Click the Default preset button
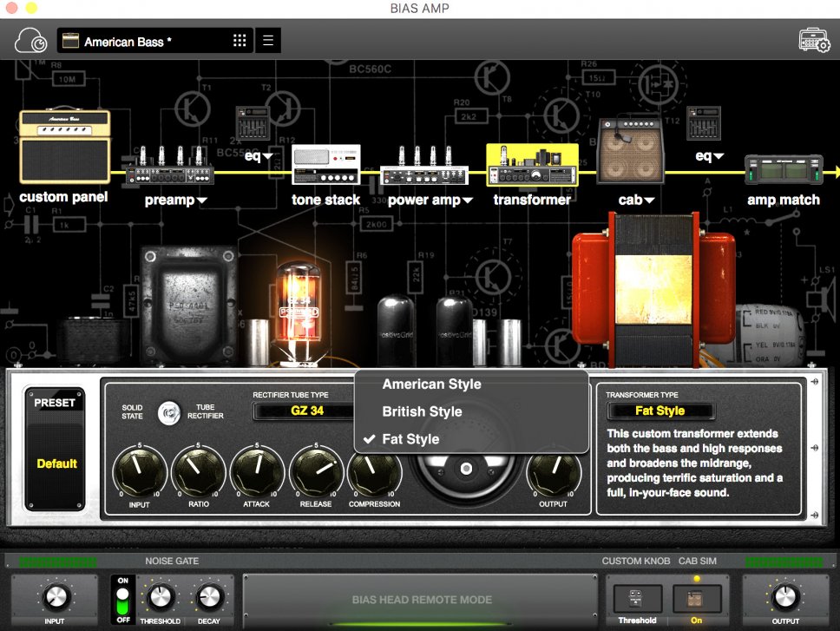The image size is (840, 631). coord(56,463)
